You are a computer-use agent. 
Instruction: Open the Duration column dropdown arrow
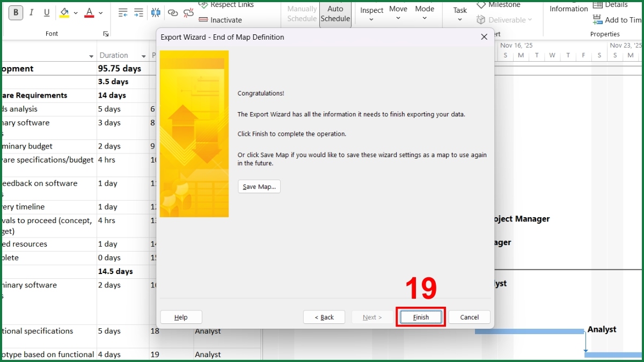143,55
